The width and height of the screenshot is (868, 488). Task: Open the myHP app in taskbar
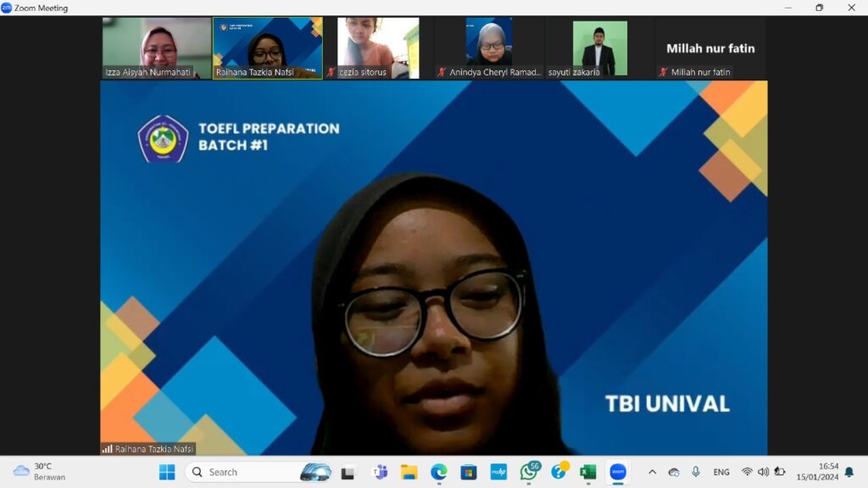coord(498,472)
